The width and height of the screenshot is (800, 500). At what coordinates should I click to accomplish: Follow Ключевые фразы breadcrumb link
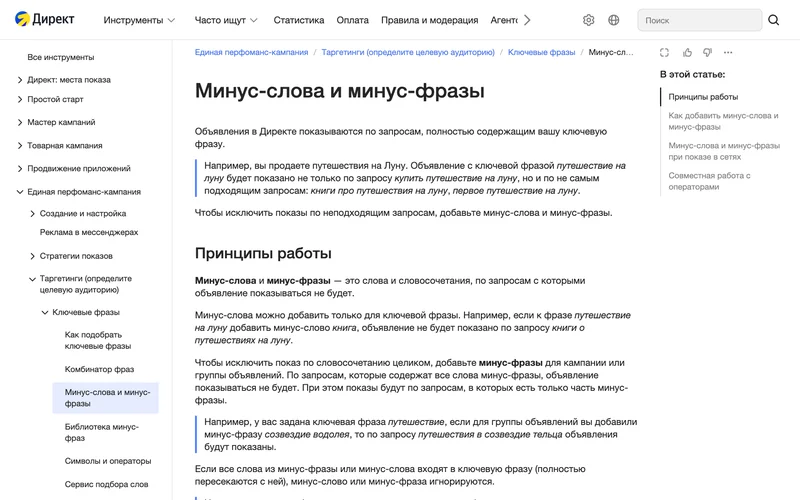coord(541,52)
